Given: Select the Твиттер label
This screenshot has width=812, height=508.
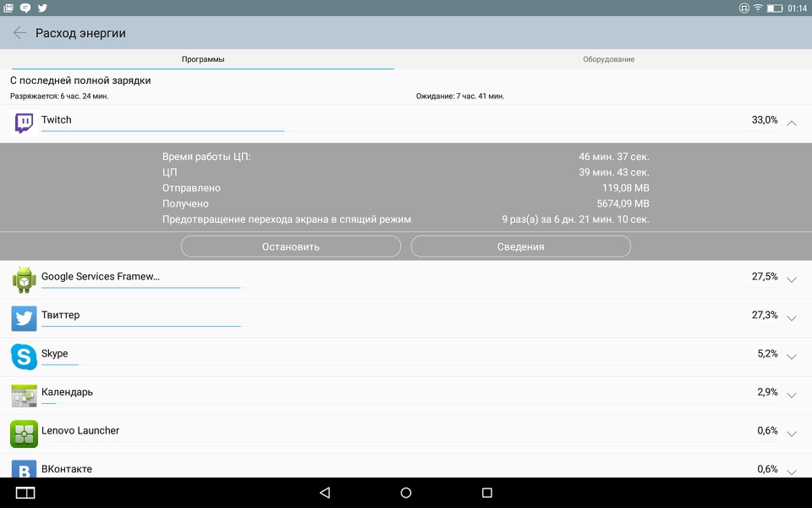Looking at the screenshot, I should coord(61,315).
